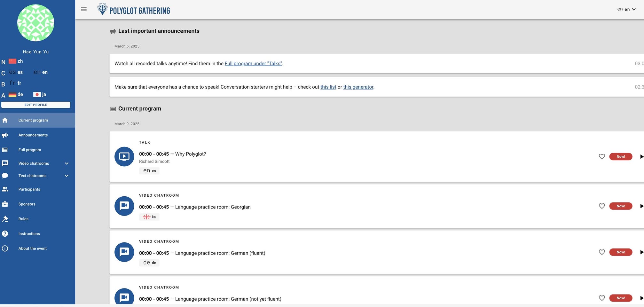Click the Instructions question mark icon
644x307 pixels.
[x=5, y=234]
